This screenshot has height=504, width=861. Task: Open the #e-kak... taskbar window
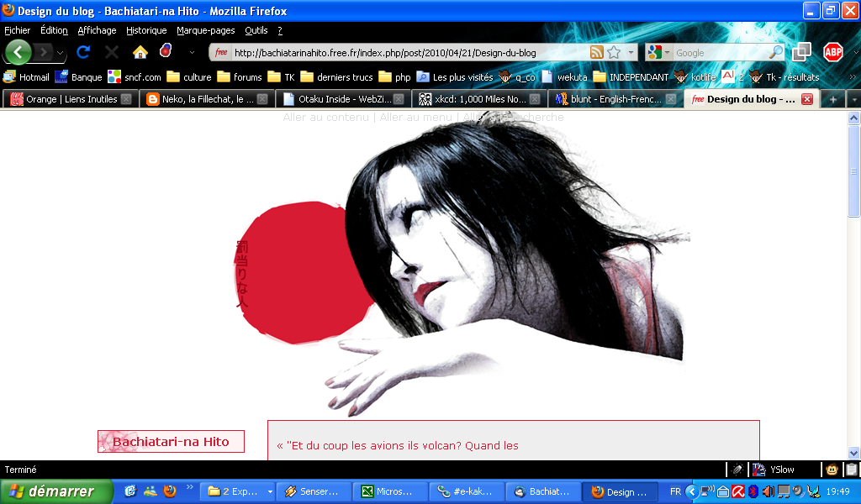tap(466, 491)
